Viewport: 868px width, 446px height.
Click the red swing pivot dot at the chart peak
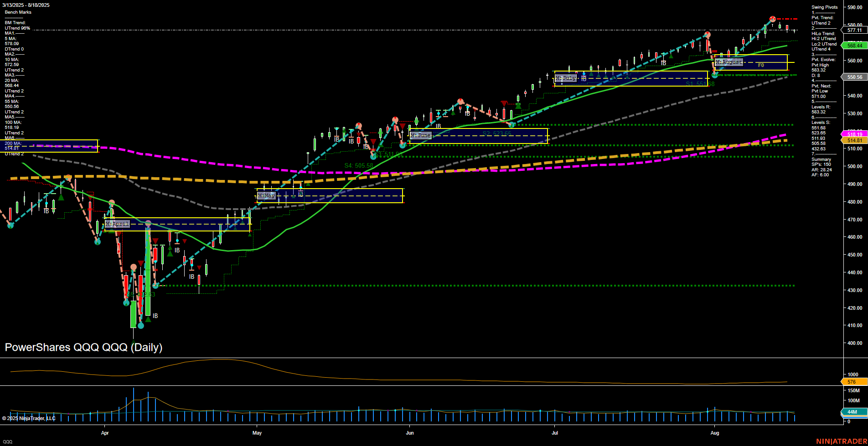point(772,19)
